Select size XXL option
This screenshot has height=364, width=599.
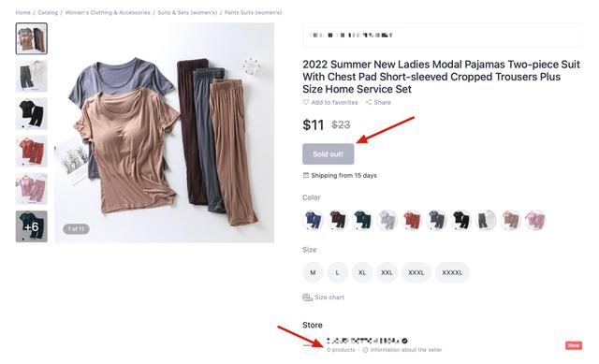pos(387,272)
